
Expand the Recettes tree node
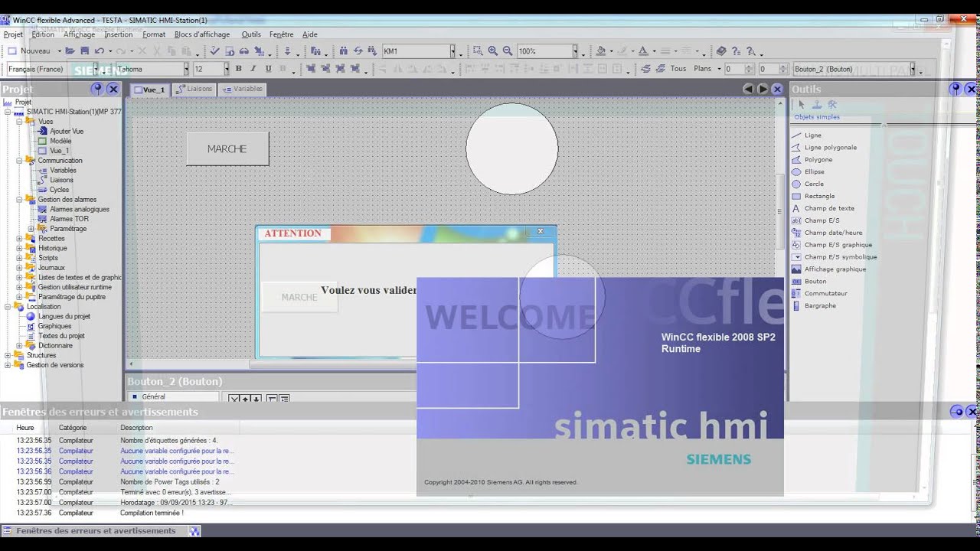click(19, 239)
